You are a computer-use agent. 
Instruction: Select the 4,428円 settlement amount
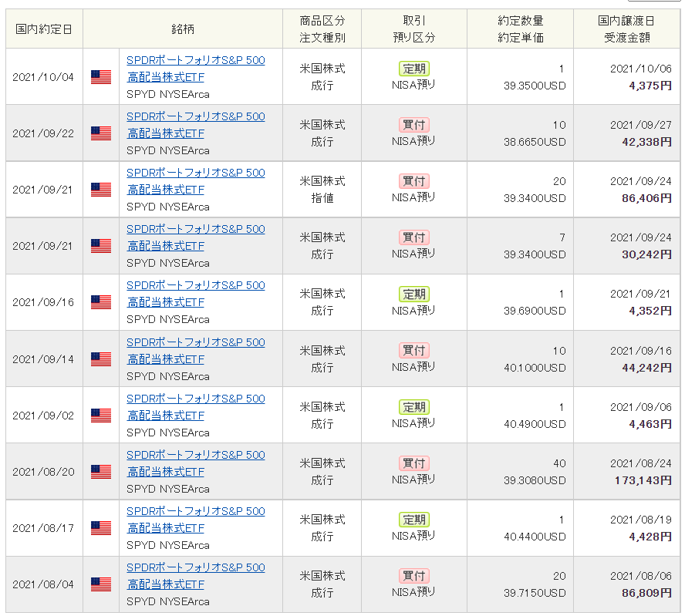650,537
